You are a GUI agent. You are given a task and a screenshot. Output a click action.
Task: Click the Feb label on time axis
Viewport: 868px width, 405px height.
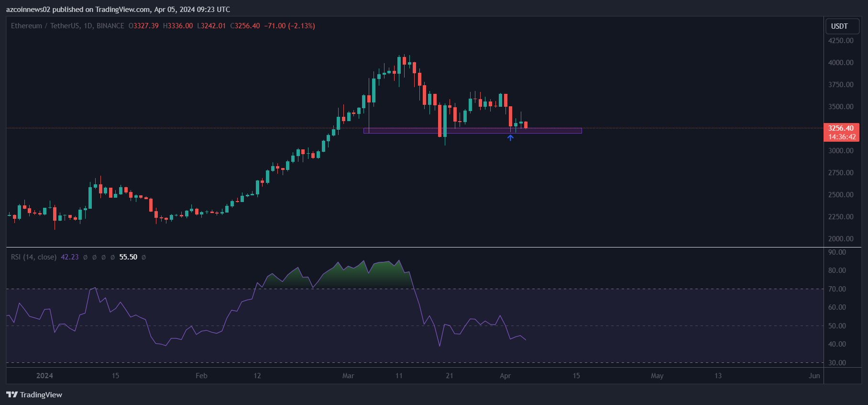[x=201, y=376]
